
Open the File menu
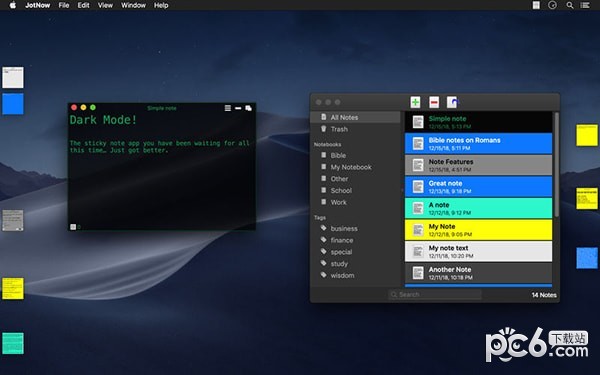coord(64,5)
